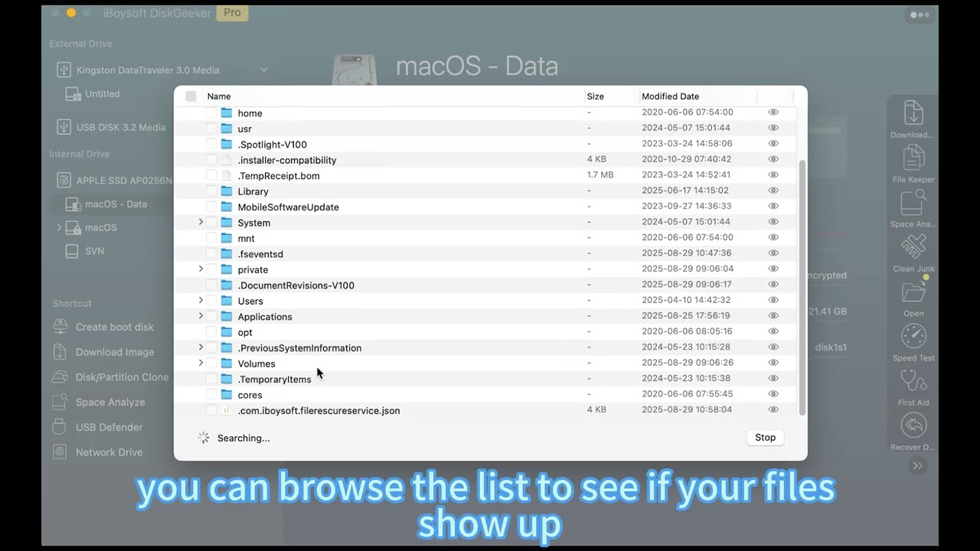The width and height of the screenshot is (980, 551).
Task: Expand the Volumes folder
Action: click(201, 363)
